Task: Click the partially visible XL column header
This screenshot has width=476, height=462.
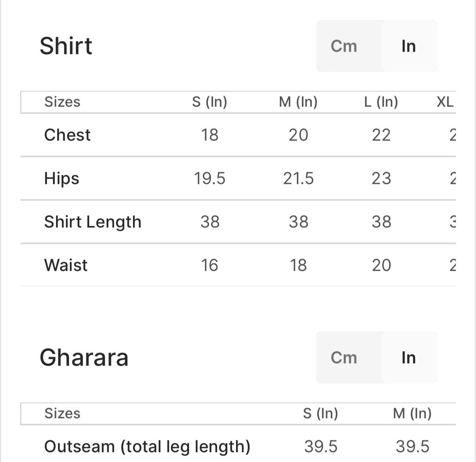Action: coord(445,102)
